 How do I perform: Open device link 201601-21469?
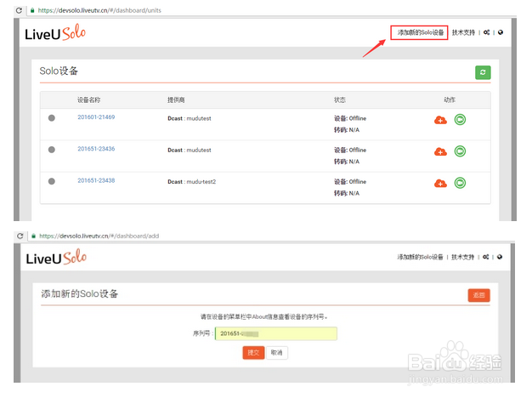point(96,117)
